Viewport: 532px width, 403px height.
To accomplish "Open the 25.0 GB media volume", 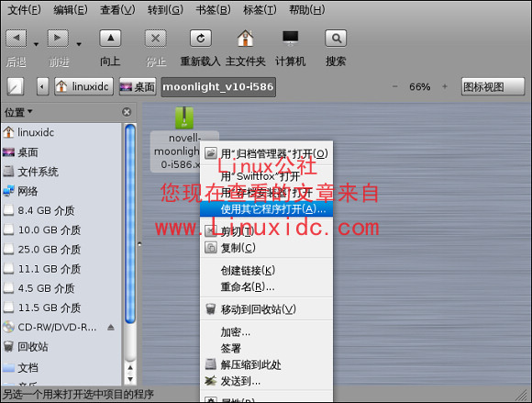I will (61, 249).
